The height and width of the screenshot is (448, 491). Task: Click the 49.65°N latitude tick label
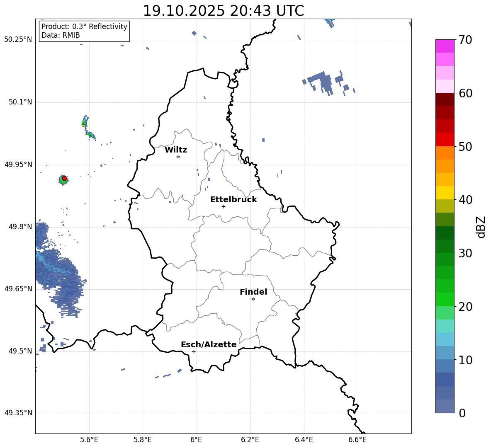(18, 288)
